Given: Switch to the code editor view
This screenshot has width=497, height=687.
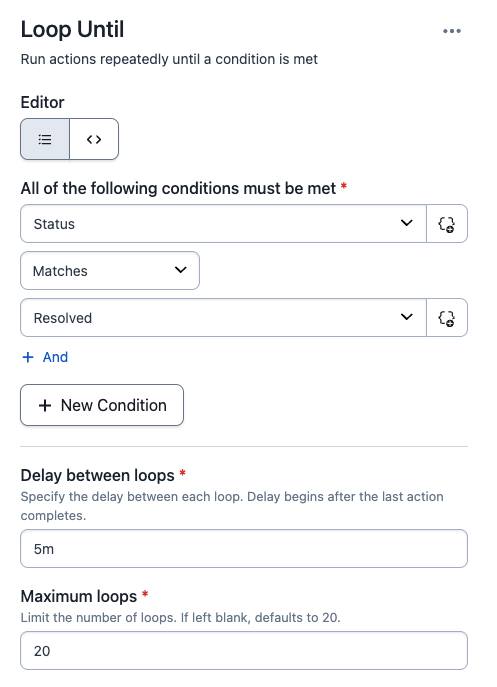Looking at the screenshot, I should (x=94, y=139).
